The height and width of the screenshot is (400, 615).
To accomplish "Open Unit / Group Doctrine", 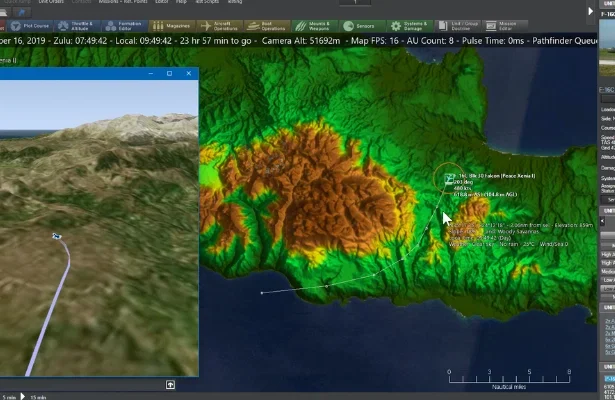I will [457, 26].
